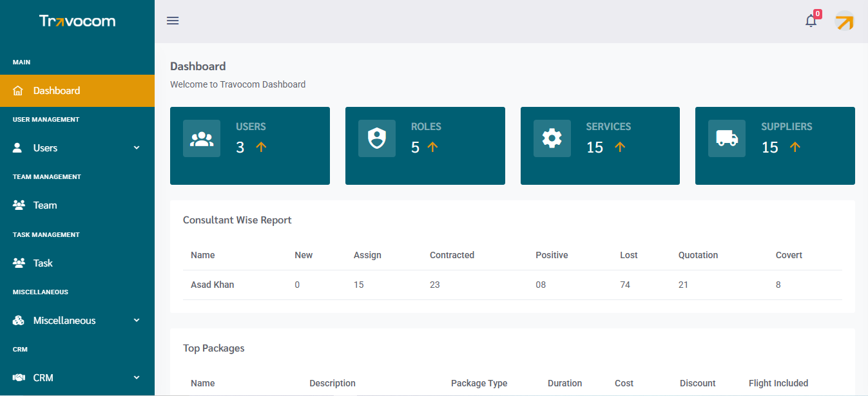Click the orange logout arrow icon
This screenshot has height=396, width=868.
[x=844, y=21]
